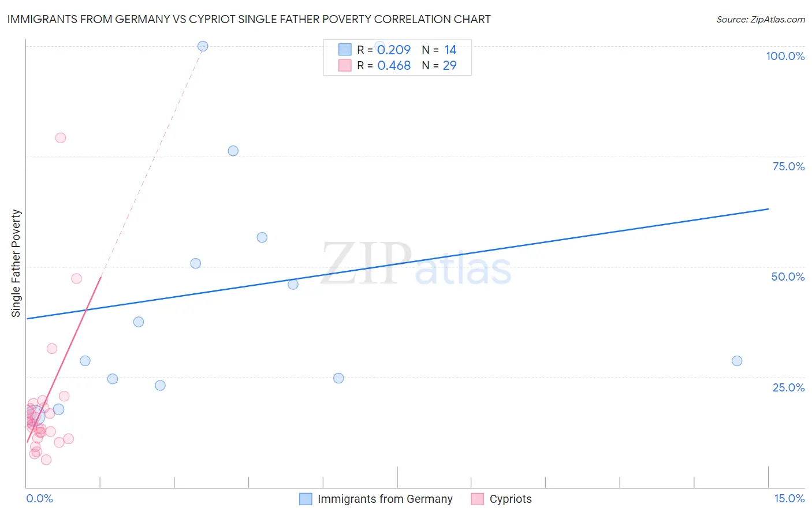
Task: Select the blue point at about 76% poverty
Action: pyautogui.click(x=233, y=151)
